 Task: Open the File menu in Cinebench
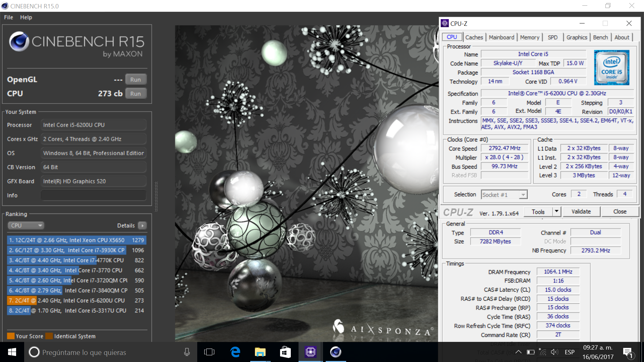[8, 17]
